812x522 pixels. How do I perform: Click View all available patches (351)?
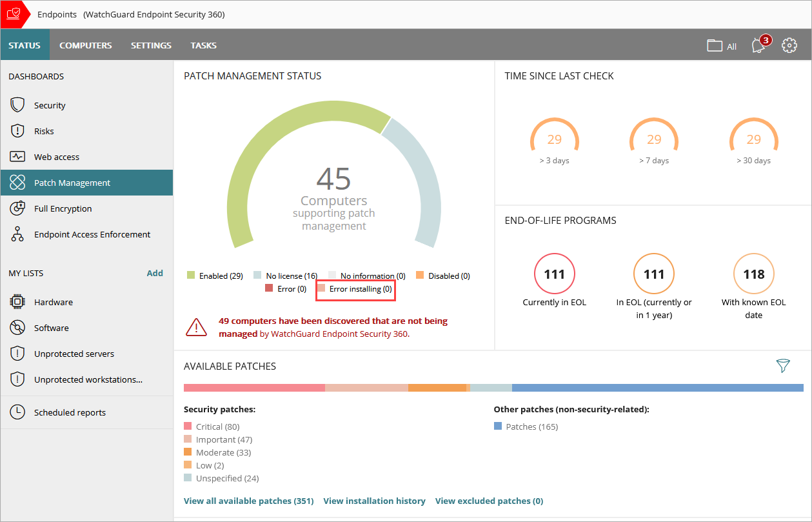tap(248, 501)
